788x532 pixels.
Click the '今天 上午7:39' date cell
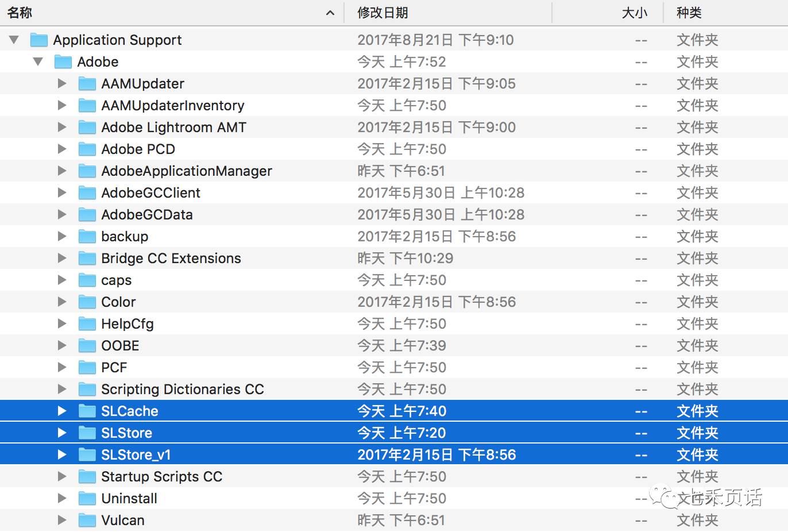pyautogui.click(x=401, y=345)
